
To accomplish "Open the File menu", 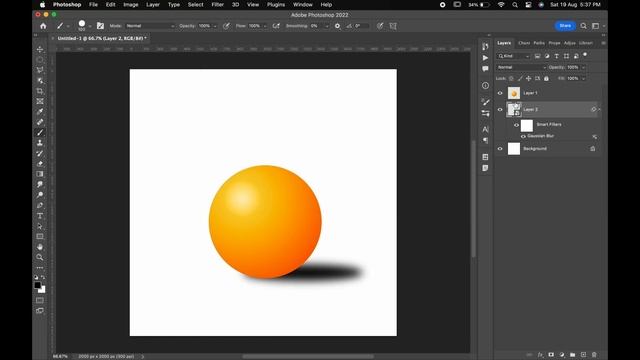I will tap(93, 4).
